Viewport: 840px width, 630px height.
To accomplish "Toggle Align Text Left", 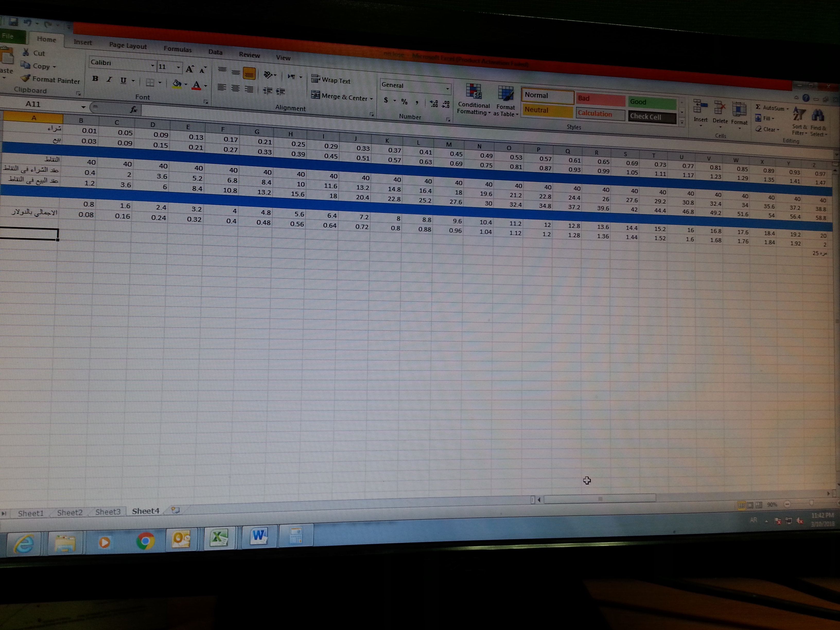I will coord(222,87).
